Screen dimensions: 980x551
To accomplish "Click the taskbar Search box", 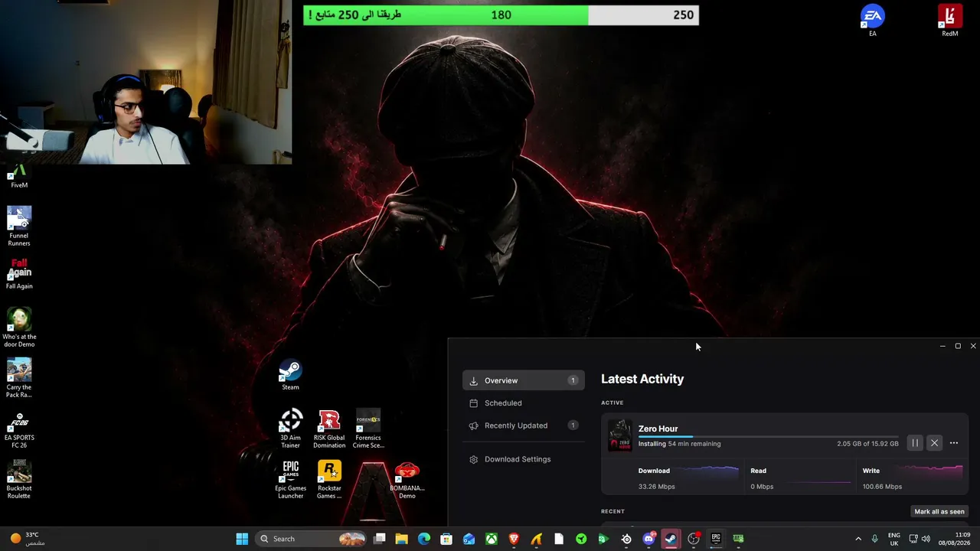I will click(x=312, y=539).
